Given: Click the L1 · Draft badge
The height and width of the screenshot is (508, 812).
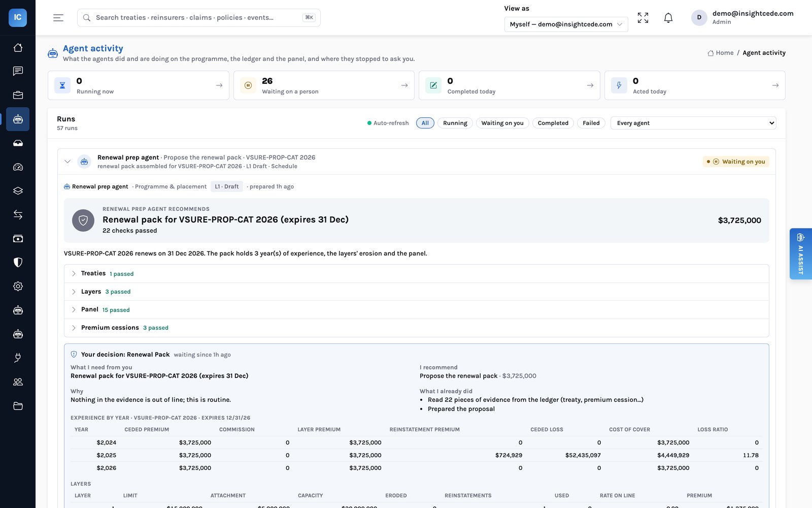Looking at the screenshot, I should [x=227, y=186].
